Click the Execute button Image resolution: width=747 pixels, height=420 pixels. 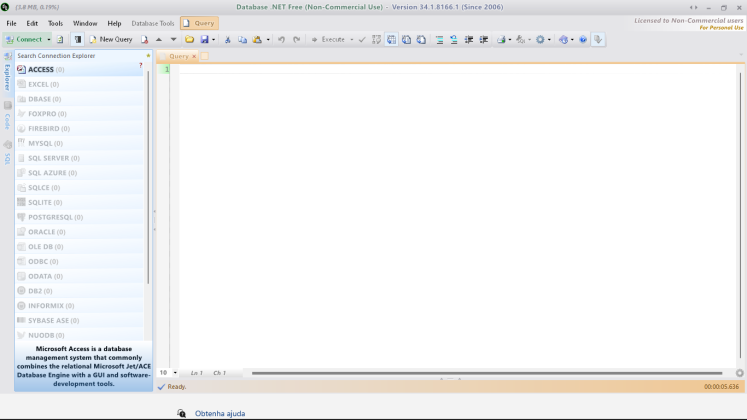(x=328, y=40)
